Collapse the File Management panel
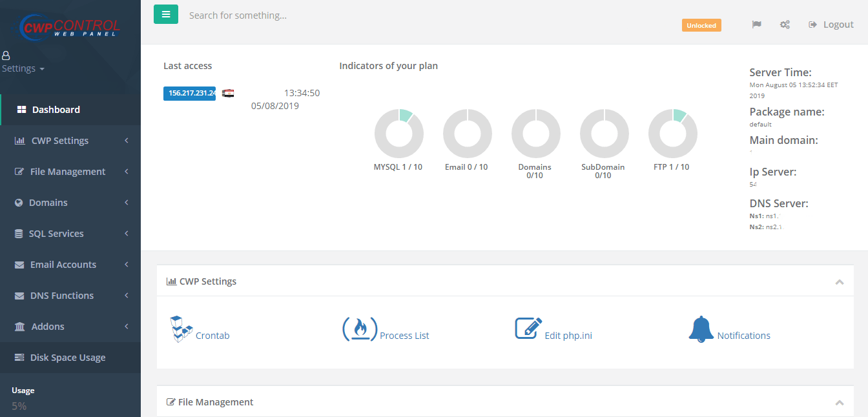The width and height of the screenshot is (868, 417). tap(840, 403)
